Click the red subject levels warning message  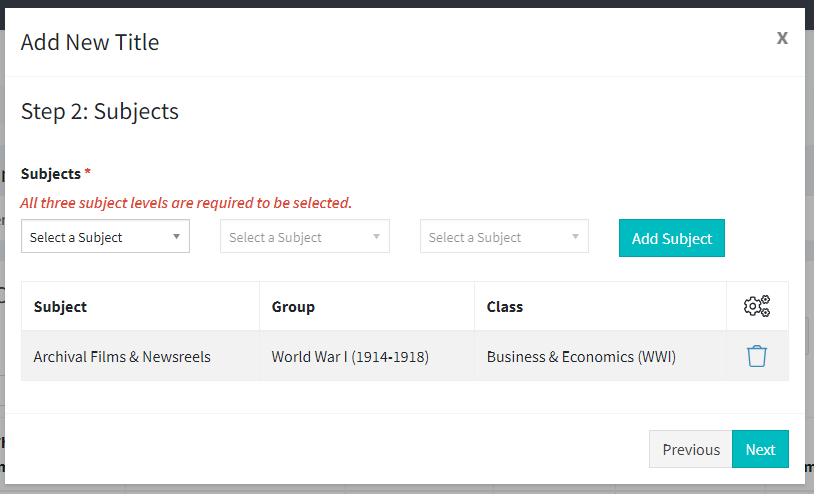click(x=186, y=203)
